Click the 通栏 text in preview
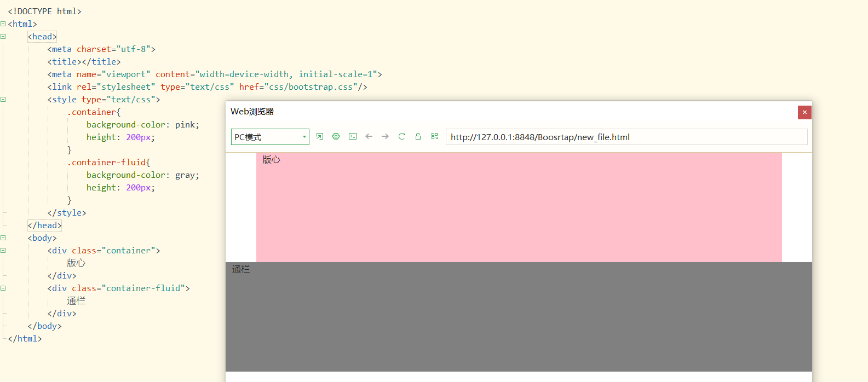868x382 pixels. (x=240, y=269)
